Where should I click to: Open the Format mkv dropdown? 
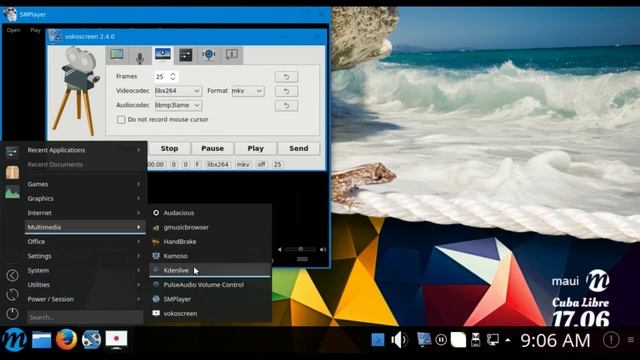(247, 91)
